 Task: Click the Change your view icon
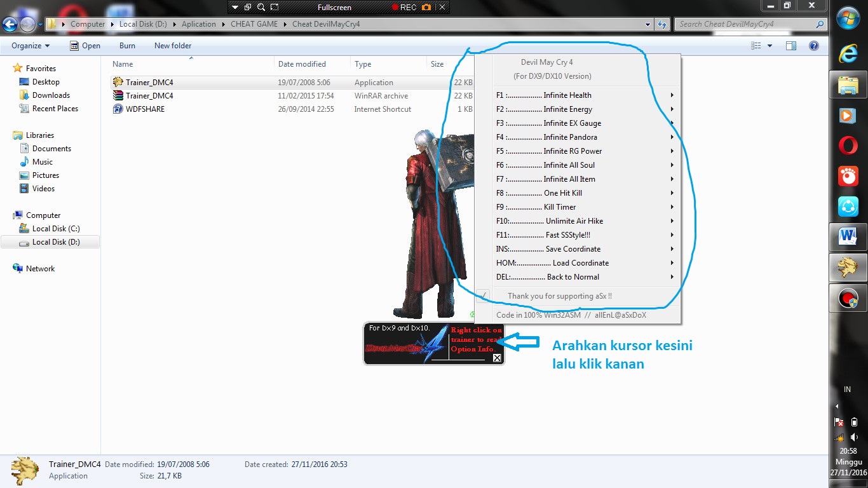tap(756, 46)
